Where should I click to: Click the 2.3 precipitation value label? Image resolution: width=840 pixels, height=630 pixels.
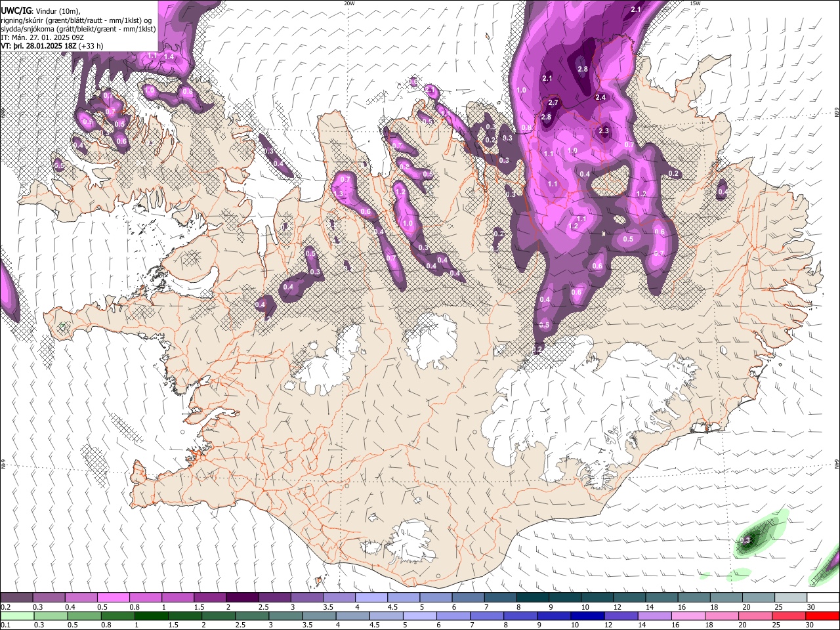pyautogui.click(x=604, y=131)
